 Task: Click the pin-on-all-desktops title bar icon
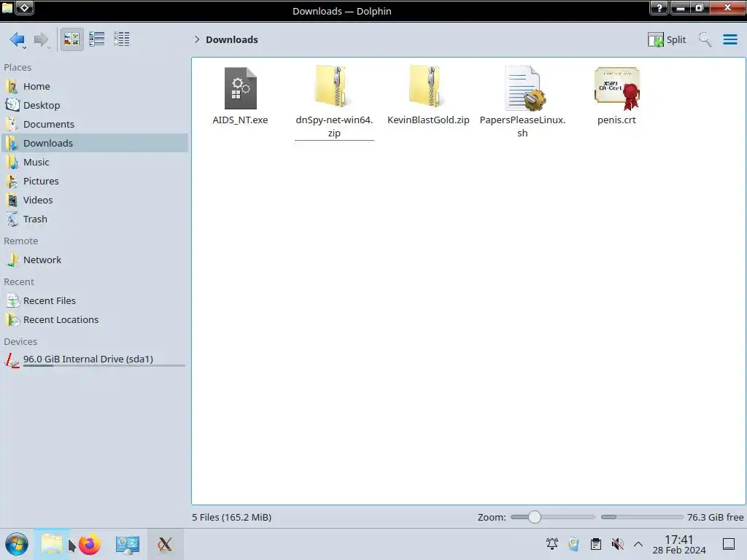click(x=25, y=7)
